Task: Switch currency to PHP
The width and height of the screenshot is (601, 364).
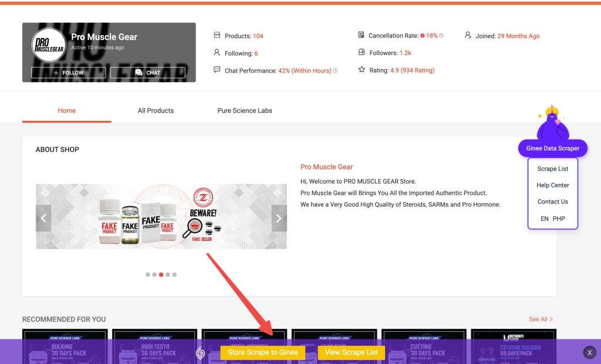Action: coord(559,219)
